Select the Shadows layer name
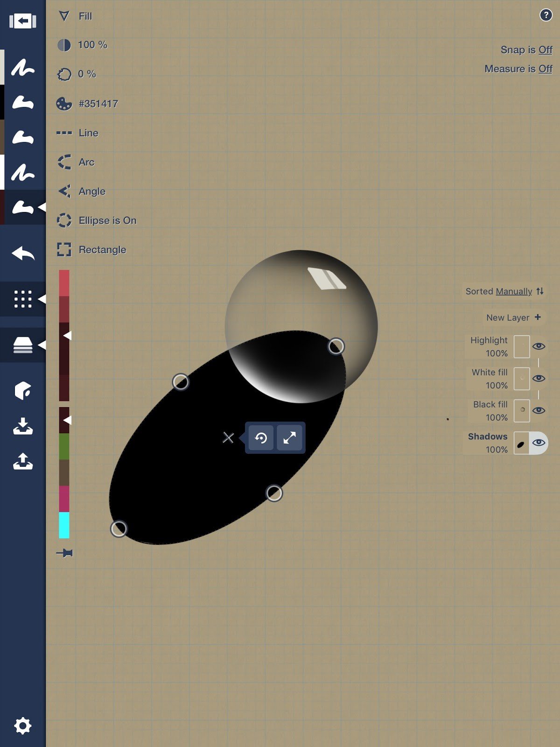The width and height of the screenshot is (560, 747). click(x=488, y=437)
